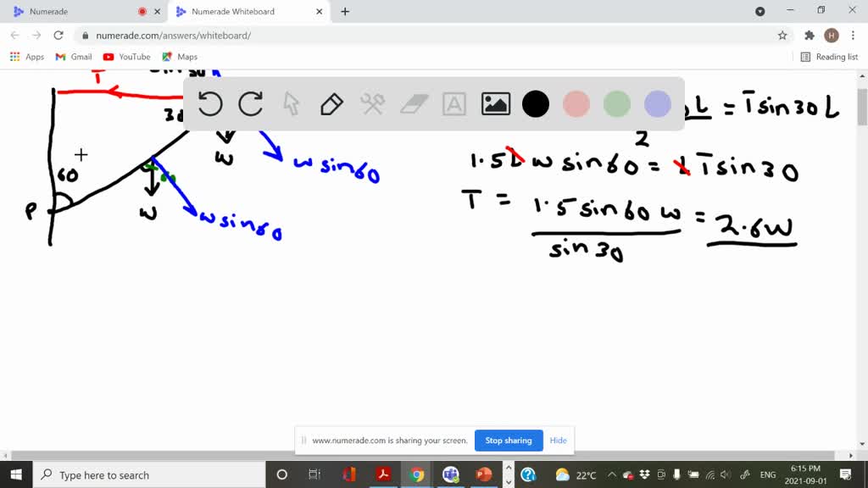Open the H profile avatar in Chrome

tap(832, 35)
